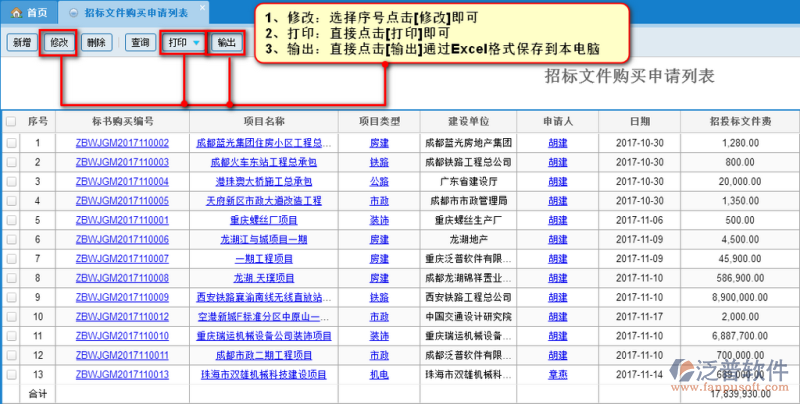800x404 pixels.
Task: Click applicant 胡建 in row 1
Action: click(558, 143)
